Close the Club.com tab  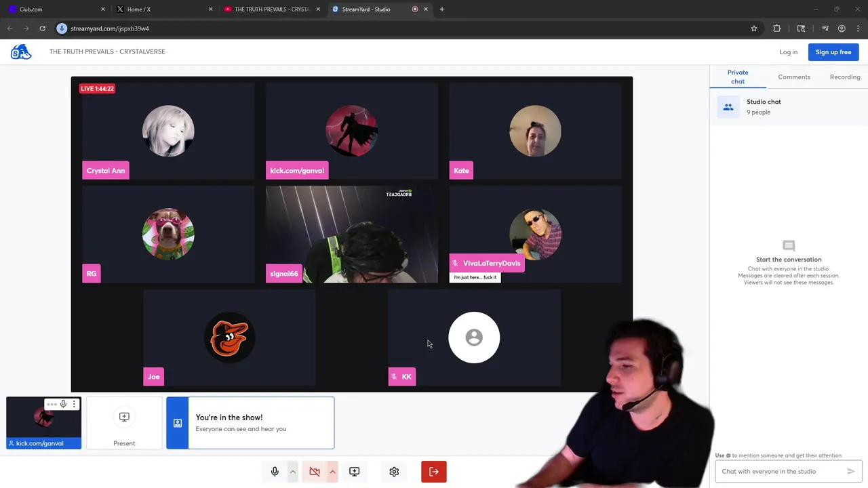[103, 9]
